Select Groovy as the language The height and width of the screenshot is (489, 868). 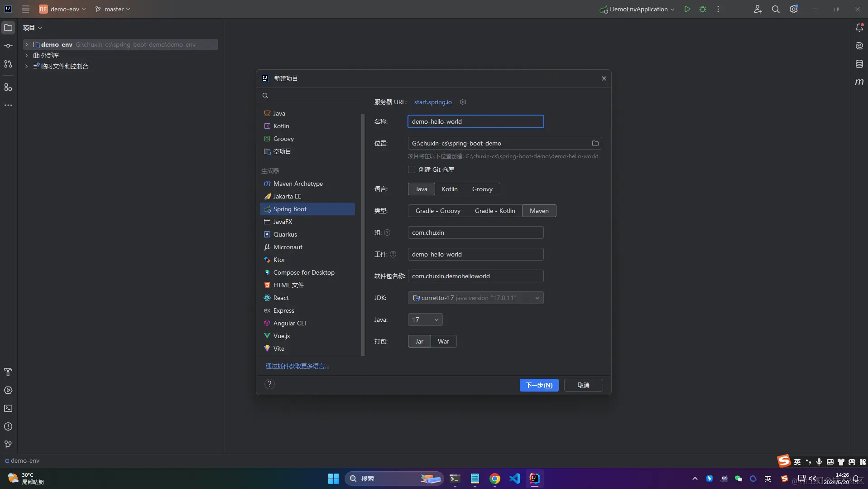point(482,189)
